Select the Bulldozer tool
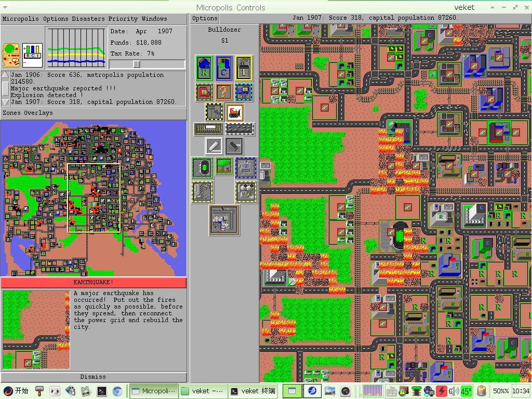Screen dimensions: 532x399 [x=234, y=113]
